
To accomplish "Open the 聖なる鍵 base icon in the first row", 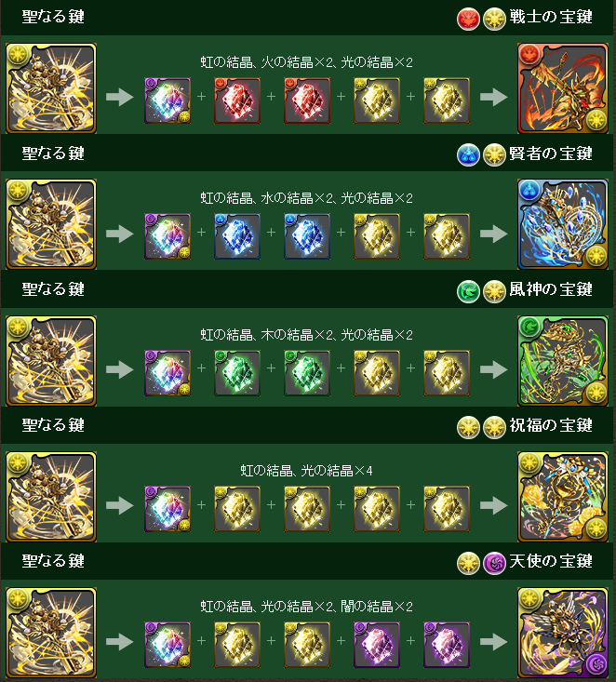I will (x=51, y=88).
